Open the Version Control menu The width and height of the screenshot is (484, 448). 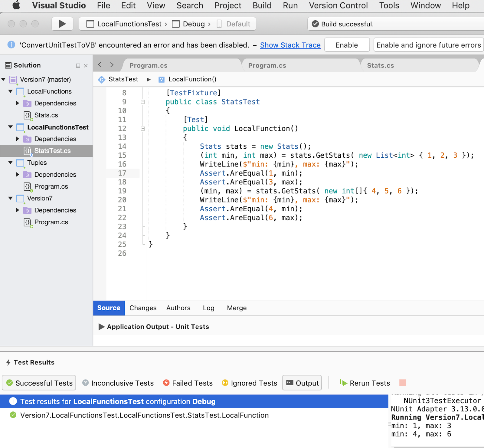point(338,5)
